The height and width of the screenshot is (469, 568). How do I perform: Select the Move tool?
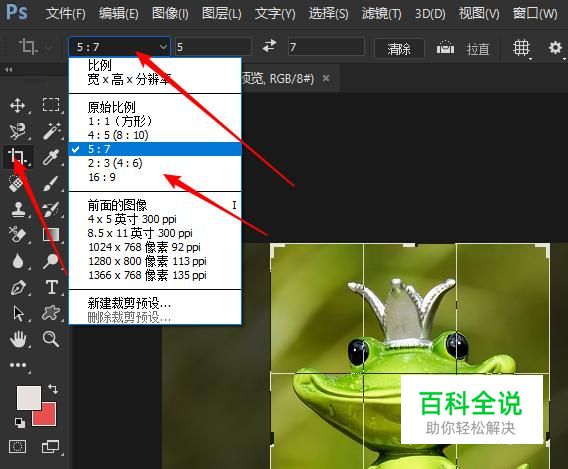17,105
